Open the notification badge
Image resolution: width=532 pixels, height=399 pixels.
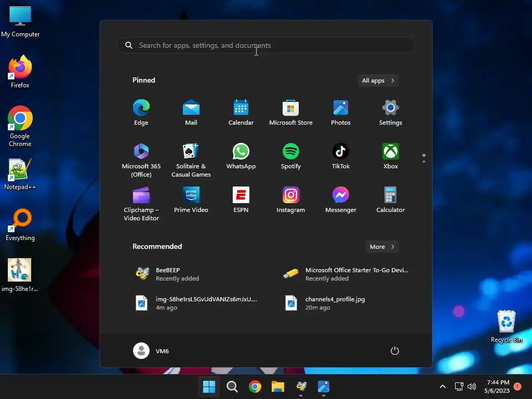point(517,386)
